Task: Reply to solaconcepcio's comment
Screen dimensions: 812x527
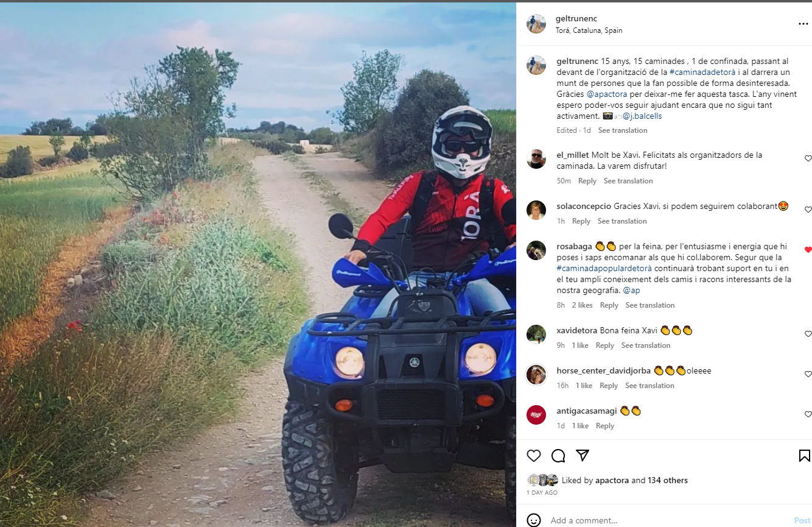Action: click(581, 221)
